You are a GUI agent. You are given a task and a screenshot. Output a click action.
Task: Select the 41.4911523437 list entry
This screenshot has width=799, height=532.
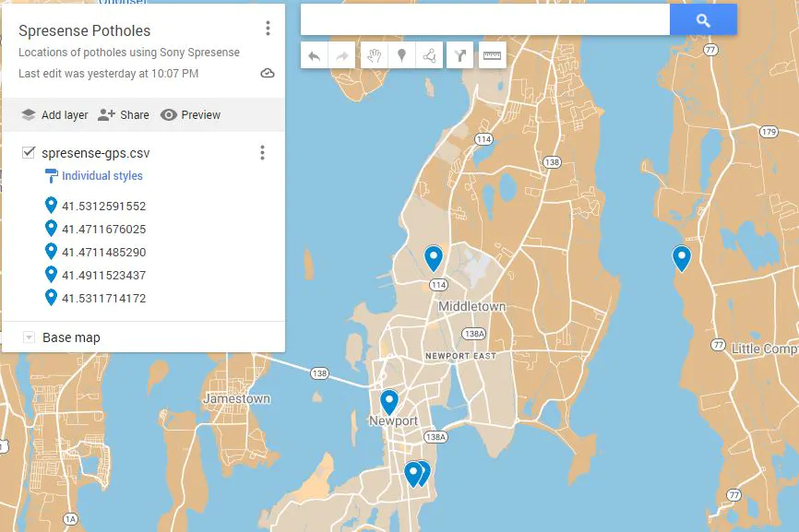coord(104,276)
